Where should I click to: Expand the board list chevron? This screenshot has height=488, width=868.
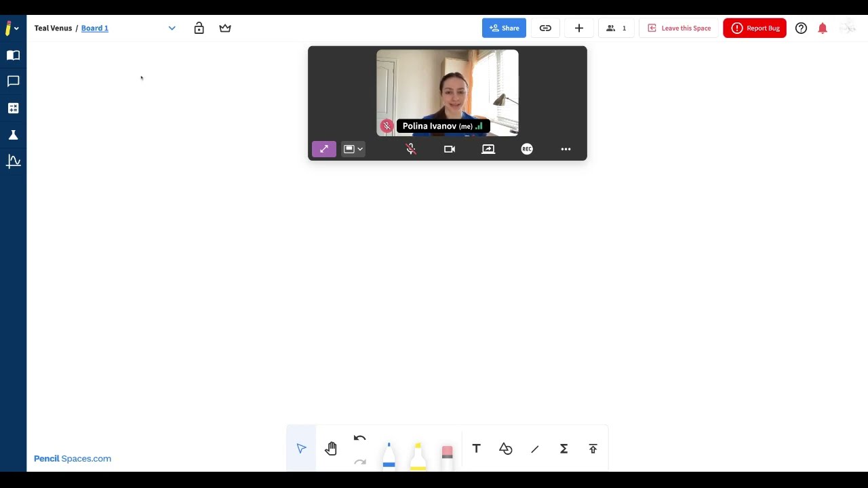click(172, 28)
